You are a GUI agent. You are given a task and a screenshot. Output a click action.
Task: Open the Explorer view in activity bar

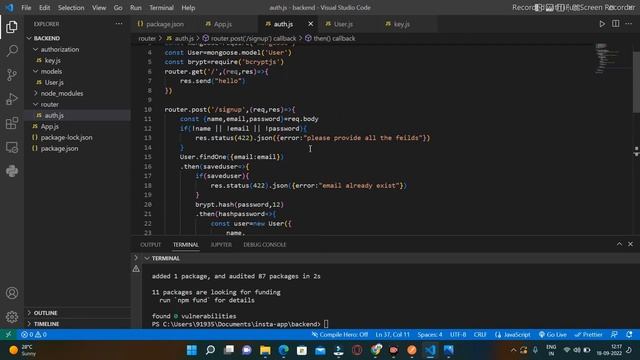point(12,27)
